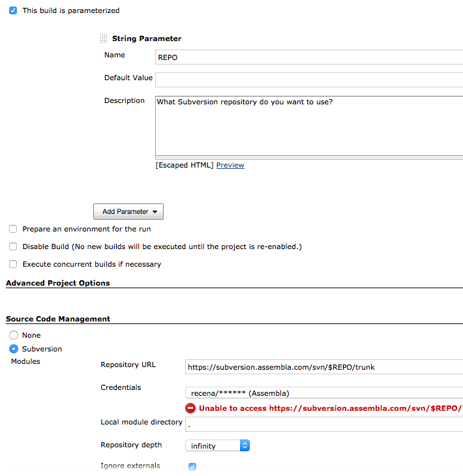Click the red error icon under Credentials
Image resolution: width=463 pixels, height=476 pixels.
coord(190,408)
